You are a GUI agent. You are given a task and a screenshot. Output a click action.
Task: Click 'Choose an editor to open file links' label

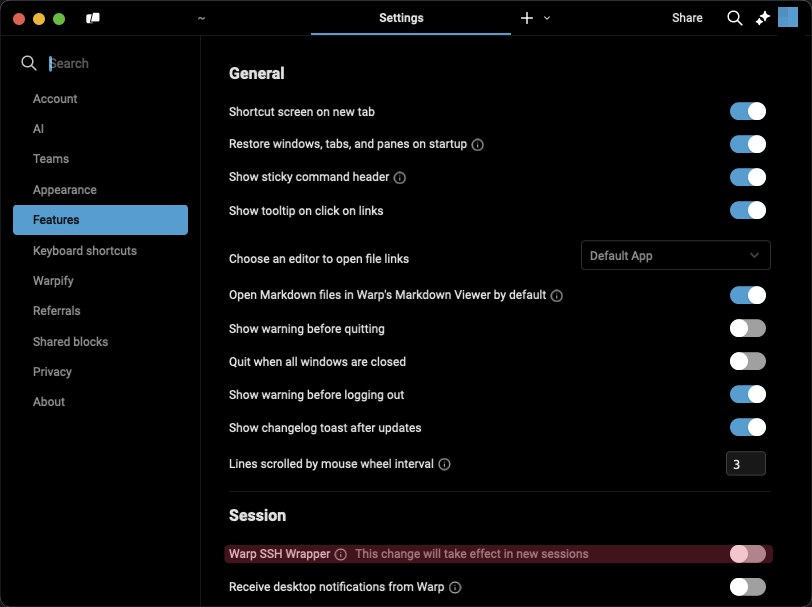point(319,259)
